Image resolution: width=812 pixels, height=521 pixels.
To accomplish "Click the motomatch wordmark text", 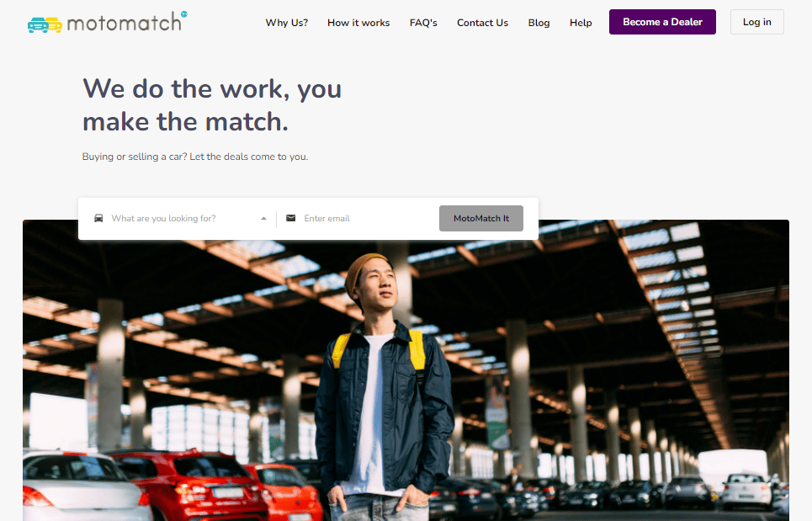I will pyautogui.click(x=125, y=23).
